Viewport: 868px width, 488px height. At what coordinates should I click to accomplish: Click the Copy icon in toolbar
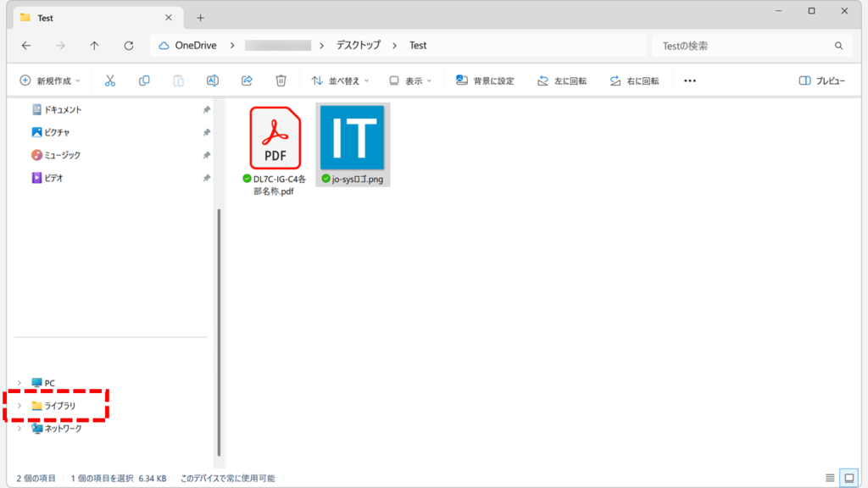coord(144,80)
